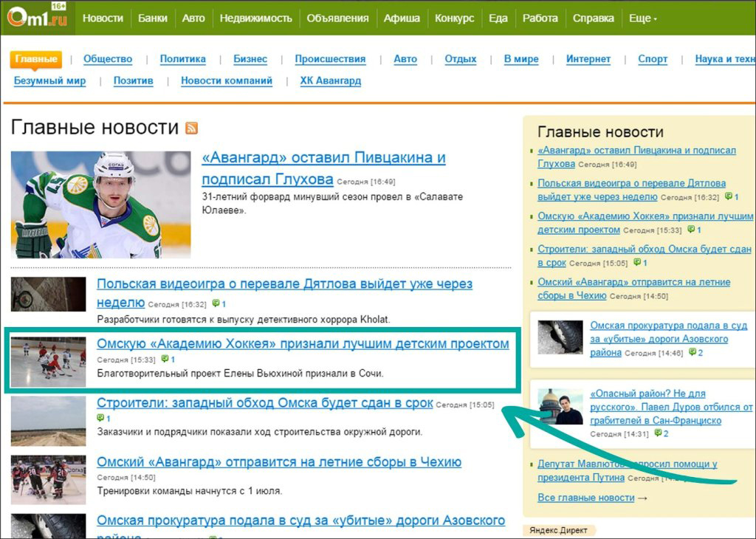Open the Бизнес news category
756x539 pixels.
tap(250, 59)
